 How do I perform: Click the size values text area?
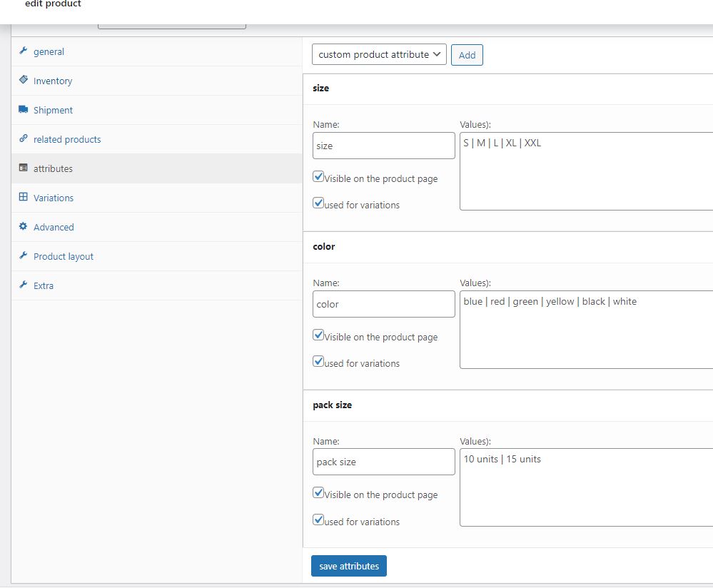coord(586,171)
